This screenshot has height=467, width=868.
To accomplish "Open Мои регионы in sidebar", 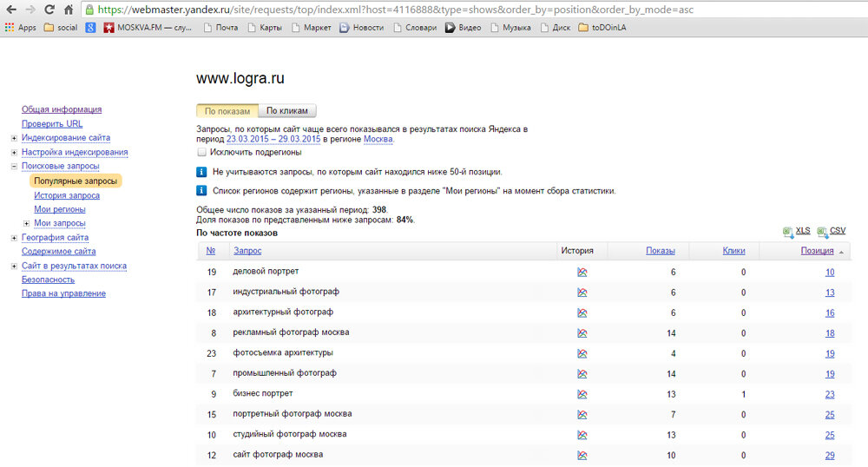I will point(60,209).
